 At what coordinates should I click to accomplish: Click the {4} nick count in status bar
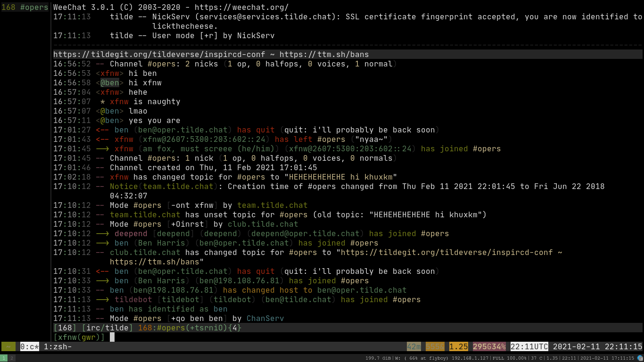234,328
